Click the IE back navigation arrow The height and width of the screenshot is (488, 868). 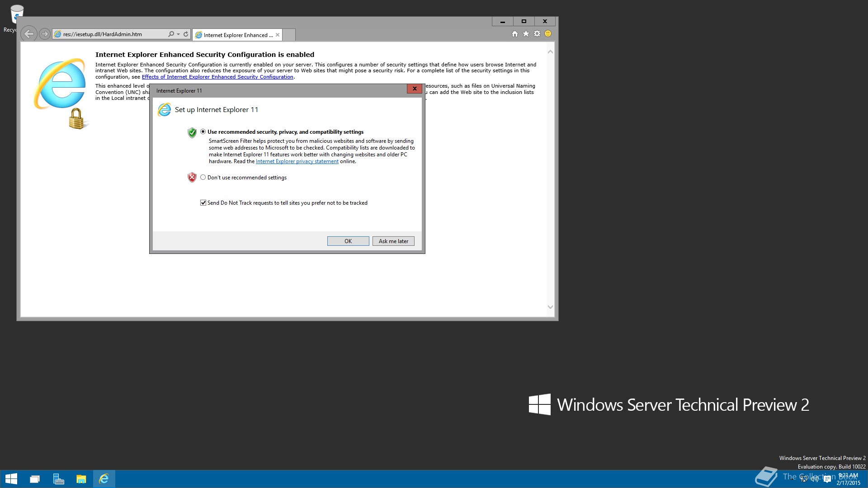pos(28,34)
